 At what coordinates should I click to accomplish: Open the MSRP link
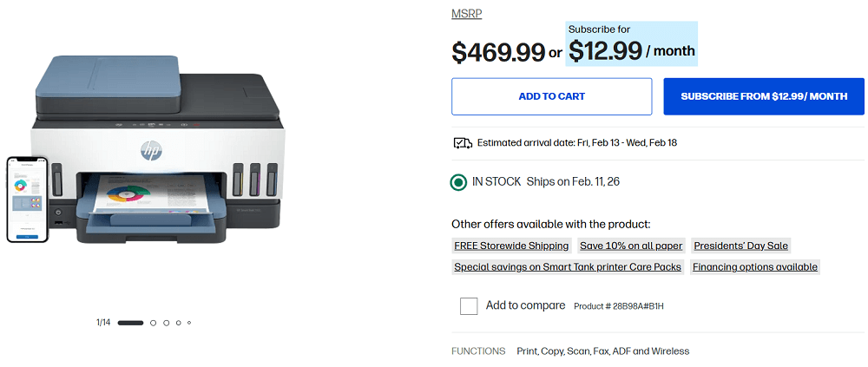coord(467,14)
